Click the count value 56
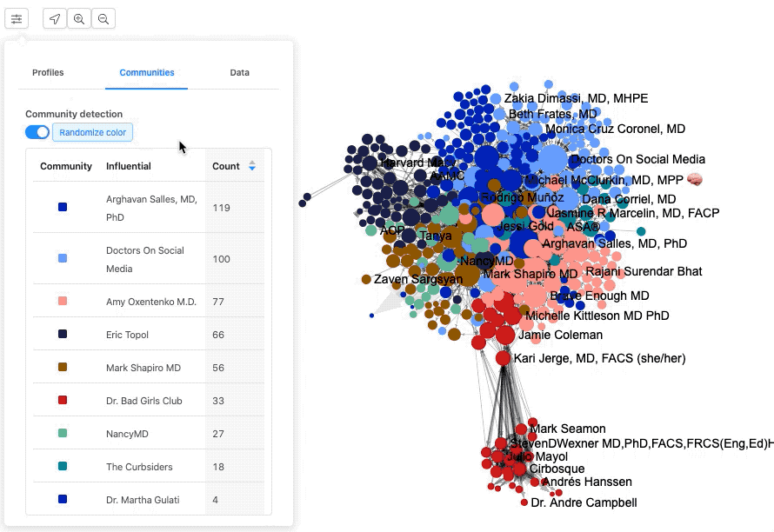 [218, 368]
